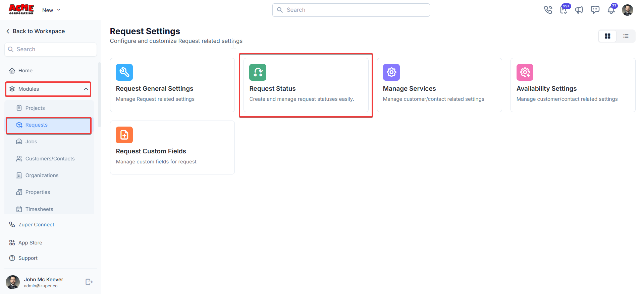Click the sidebar Search field
This screenshot has width=644, height=294.
pyautogui.click(x=51, y=50)
